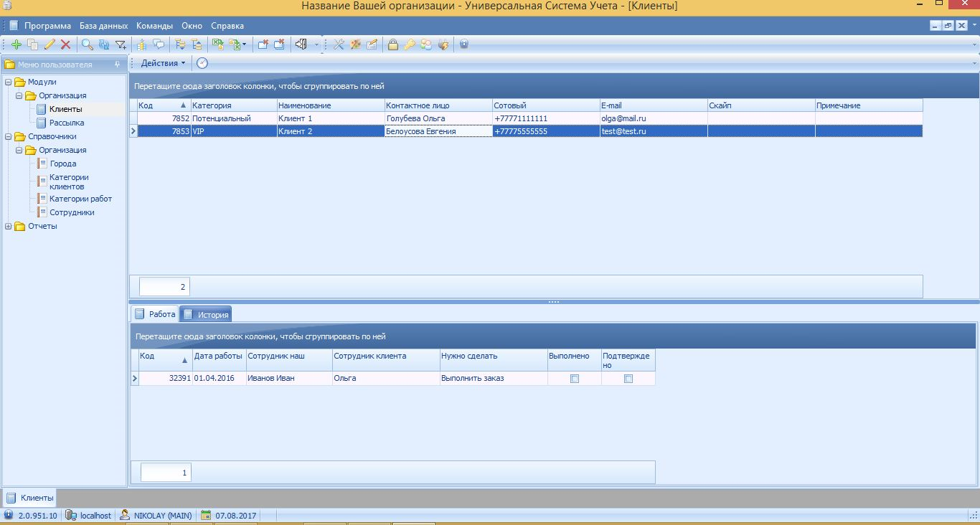Click the funnel Filter toolbar icon
980x525 pixels.
(x=121, y=44)
